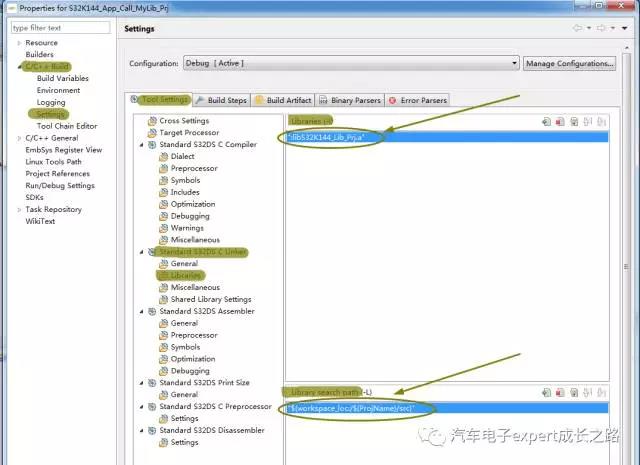Click Edit icon in Library search path toolbar
Screen dimensions: 640x465
(575, 392)
